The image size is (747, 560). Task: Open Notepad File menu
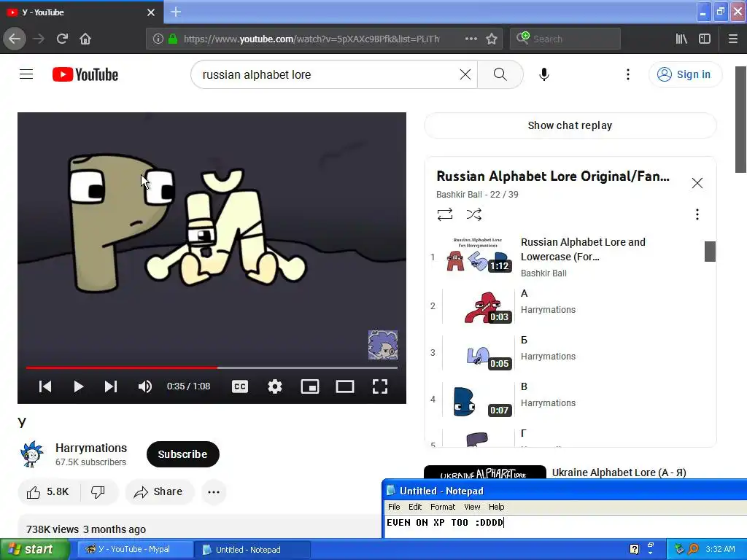[x=394, y=507]
